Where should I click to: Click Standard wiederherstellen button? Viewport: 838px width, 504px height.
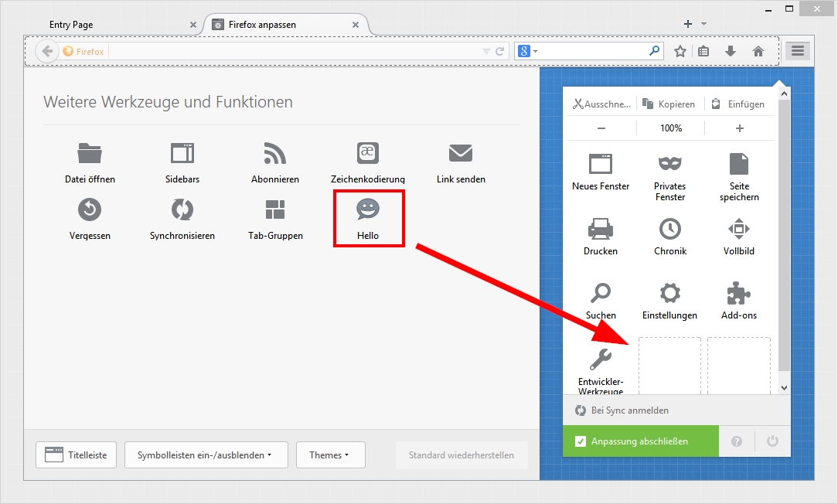coord(462,455)
